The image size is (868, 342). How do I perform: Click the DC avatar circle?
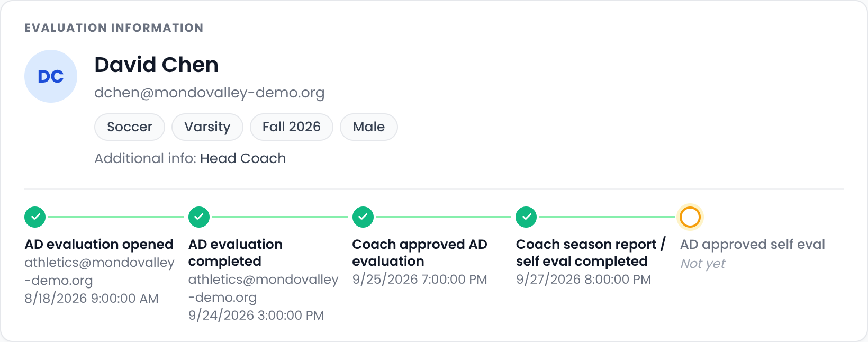pos(51,76)
